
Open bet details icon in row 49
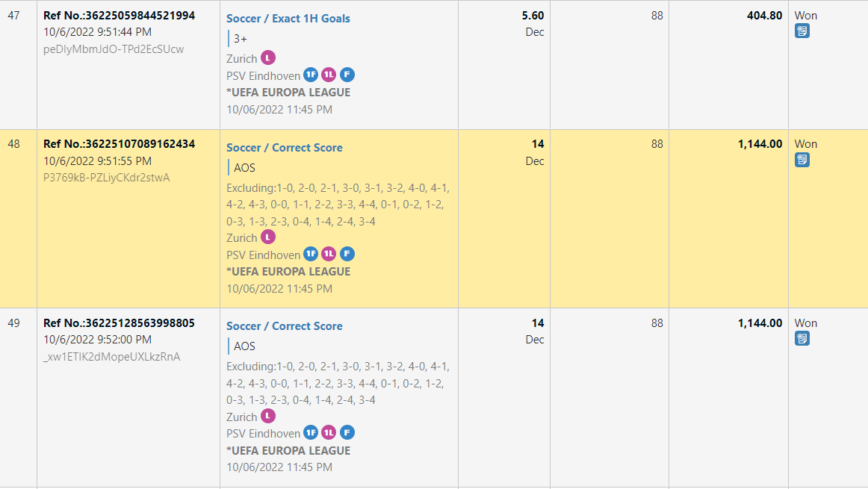(802, 339)
